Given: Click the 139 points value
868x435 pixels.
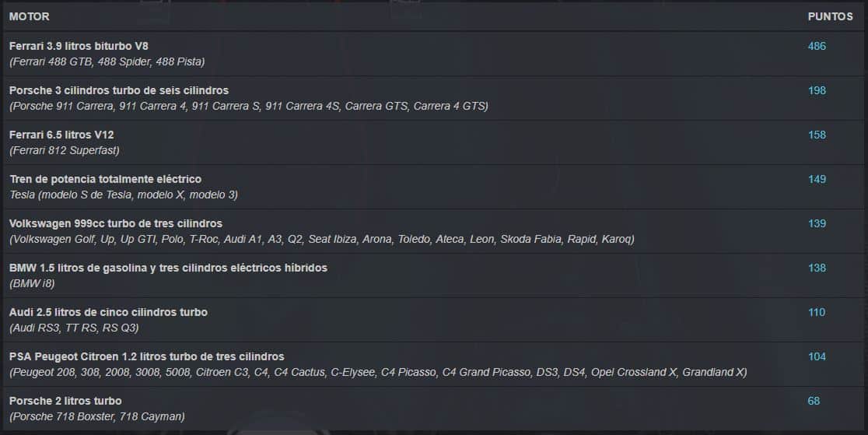Looking at the screenshot, I should [817, 223].
